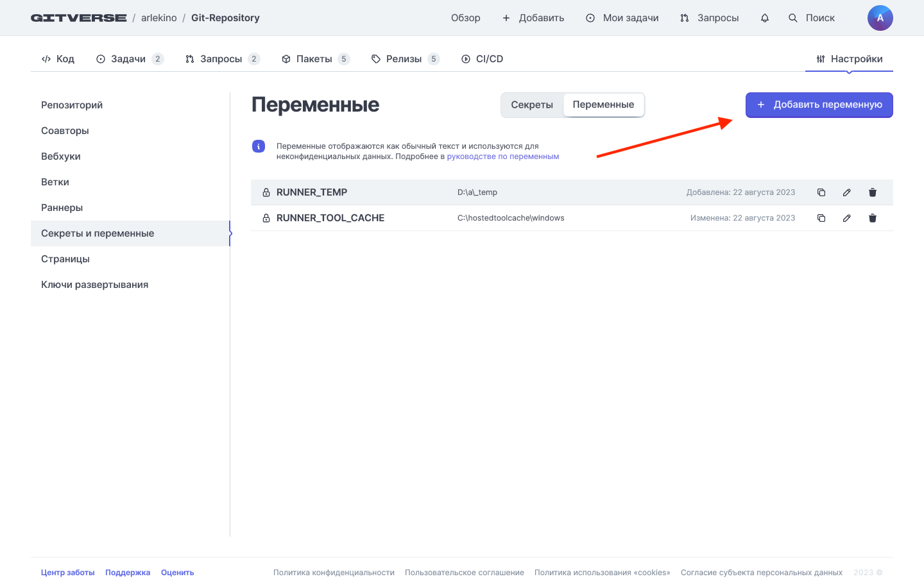
Task: Go to the CI/CD tab
Action: tap(482, 59)
